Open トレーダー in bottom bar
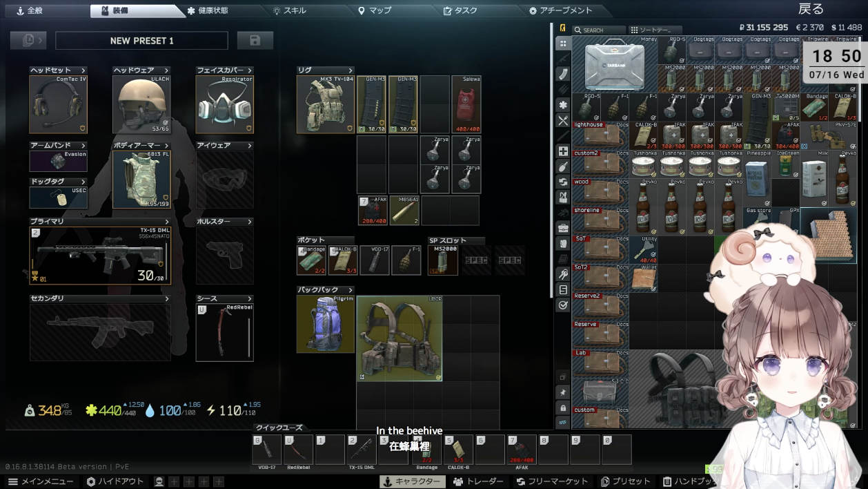Viewport: 868px width, 489px height. pos(480,481)
